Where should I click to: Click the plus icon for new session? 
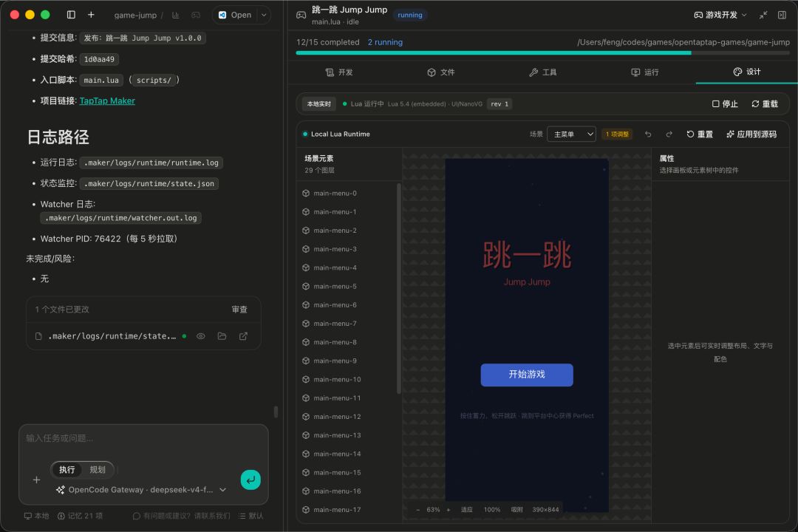click(x=91, y=15)
